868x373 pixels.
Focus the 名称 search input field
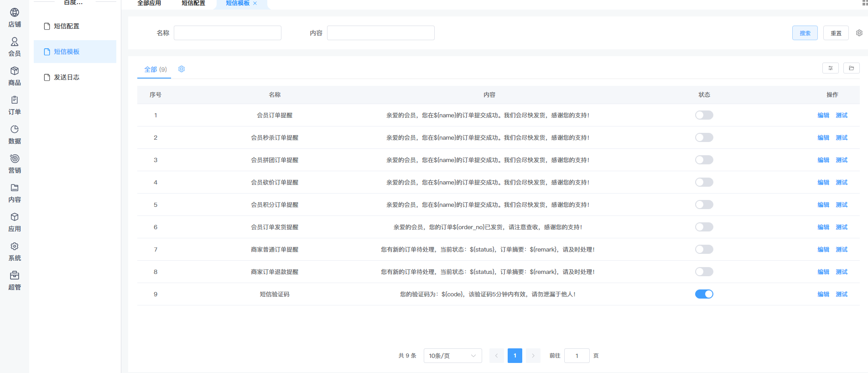click(x=228, y=33)
